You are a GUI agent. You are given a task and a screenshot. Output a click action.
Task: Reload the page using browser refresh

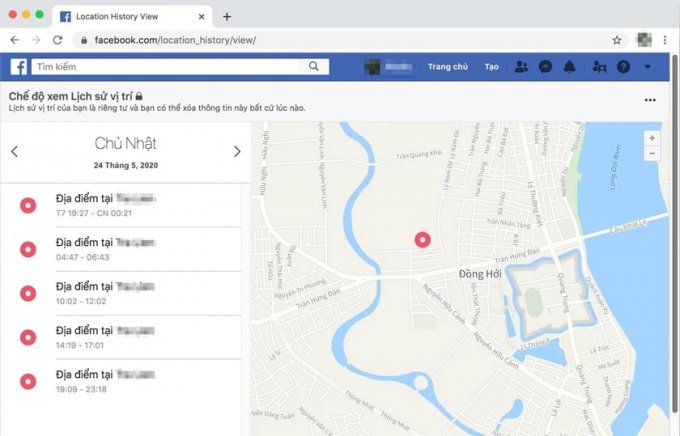[x=58, y=40]
